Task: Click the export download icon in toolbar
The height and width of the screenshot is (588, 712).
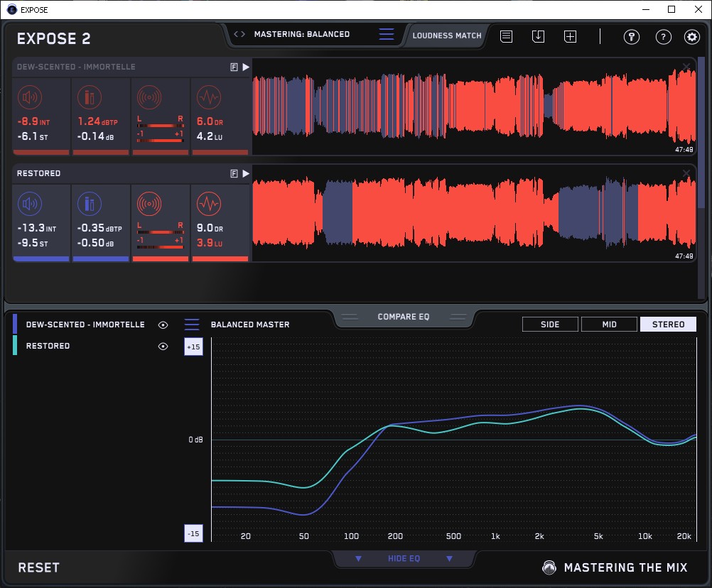Action: (x=538, y=36)
